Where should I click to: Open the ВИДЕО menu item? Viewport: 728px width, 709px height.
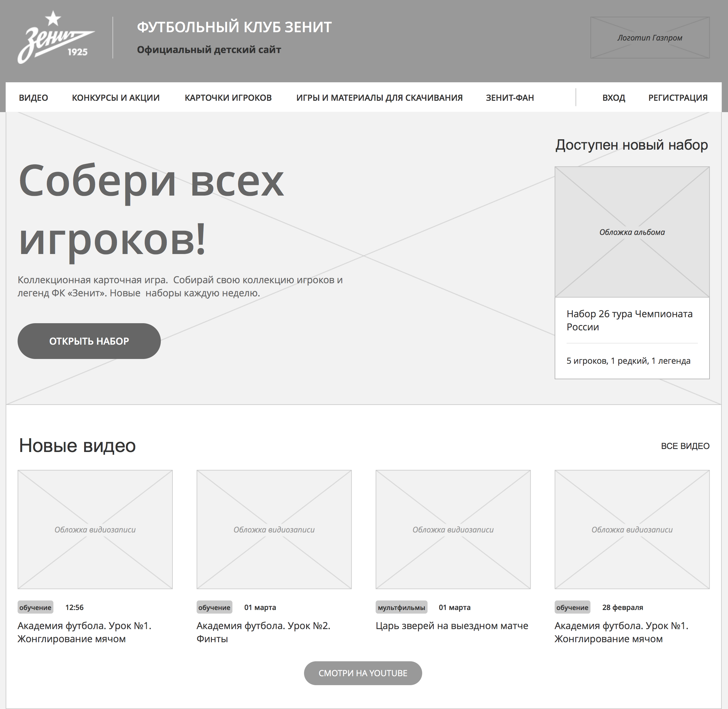coord(33,97)
